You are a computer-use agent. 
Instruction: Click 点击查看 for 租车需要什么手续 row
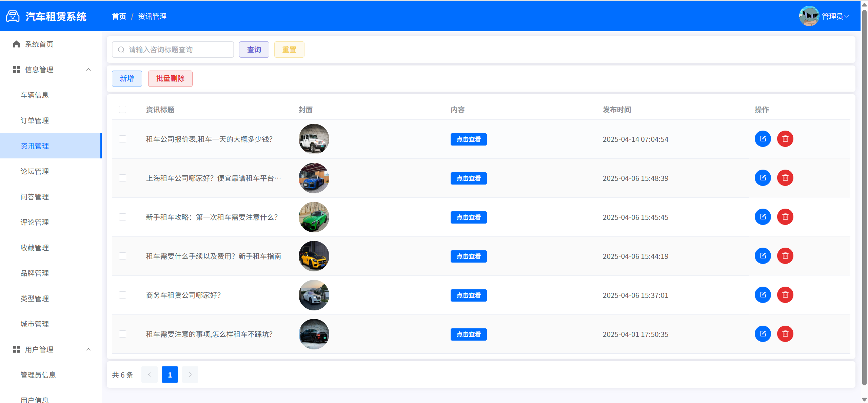[468, 256]
